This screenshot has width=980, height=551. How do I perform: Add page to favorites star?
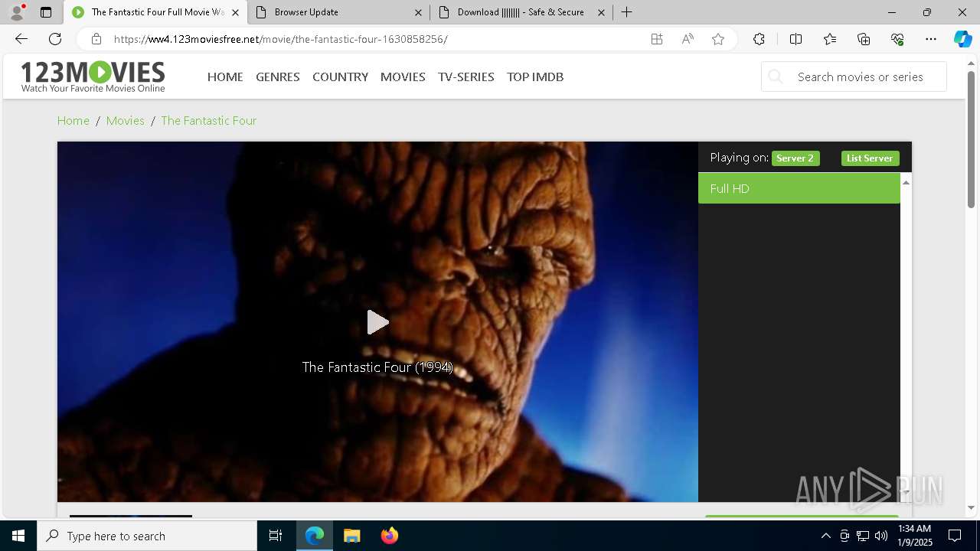tap(718, 39)
